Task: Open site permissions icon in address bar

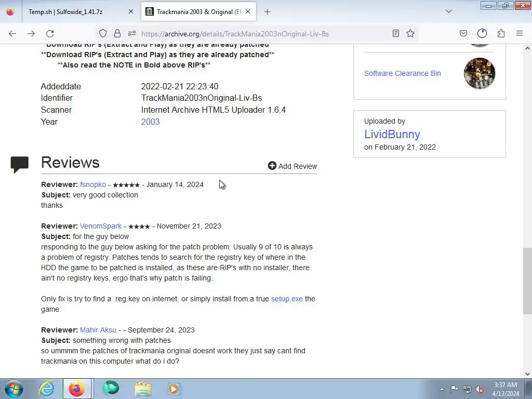Action: click(132, 33)
